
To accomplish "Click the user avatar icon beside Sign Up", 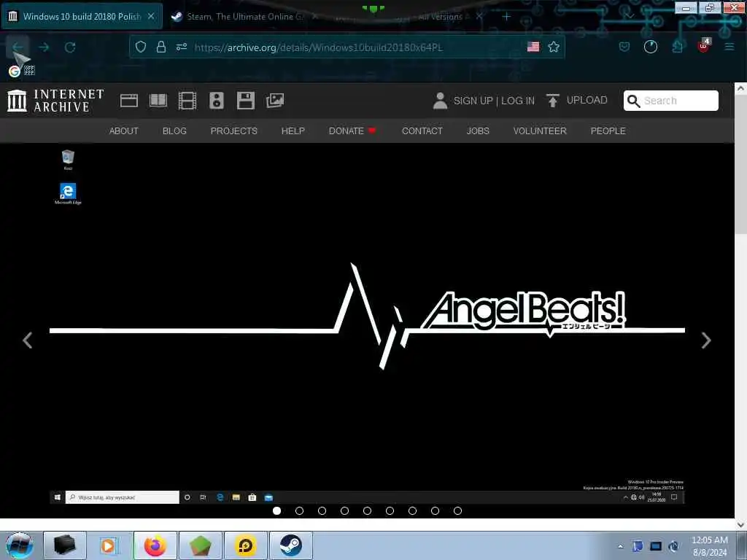I will pos(440,101).
